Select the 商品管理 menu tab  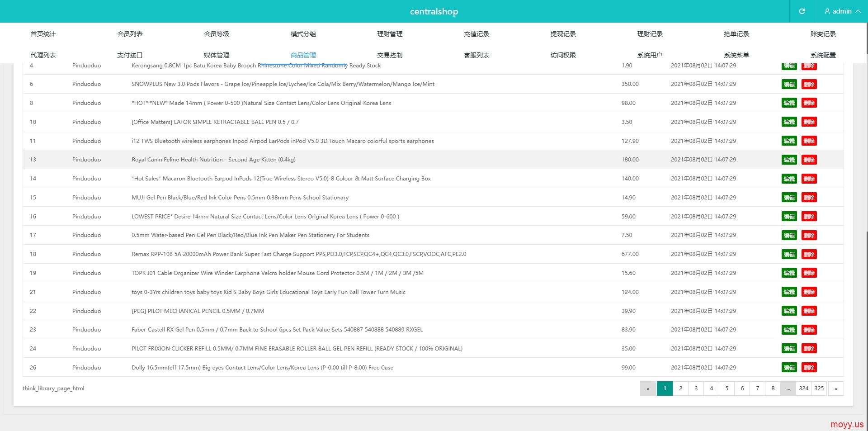click(303, 55)
